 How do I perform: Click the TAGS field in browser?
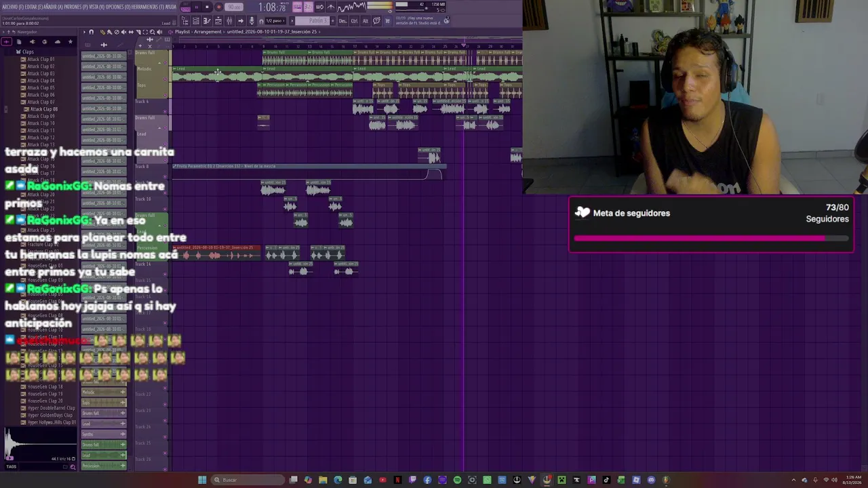point(12,466)
